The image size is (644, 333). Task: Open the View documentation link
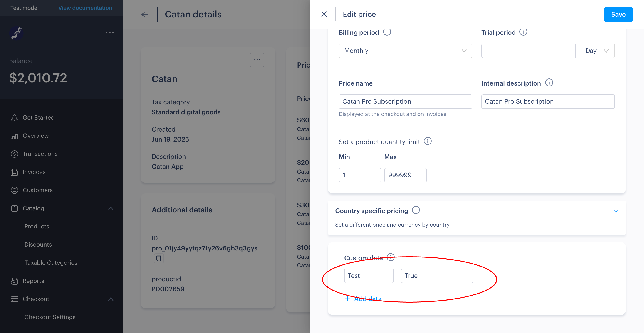pos(85,8)
